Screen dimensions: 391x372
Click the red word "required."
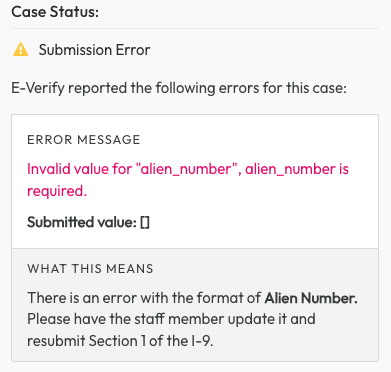point(57,191)
